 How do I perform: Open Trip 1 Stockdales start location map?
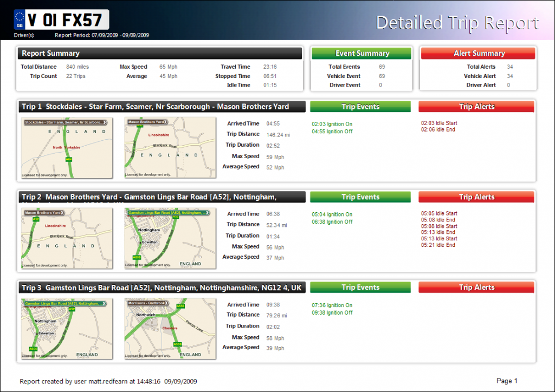pos(67,148)
